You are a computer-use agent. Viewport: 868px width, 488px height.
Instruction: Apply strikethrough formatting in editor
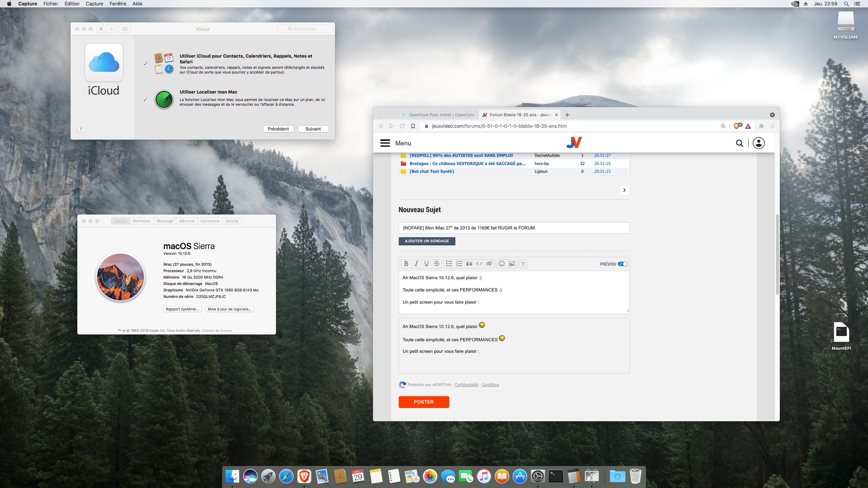[x=436, y=264]
